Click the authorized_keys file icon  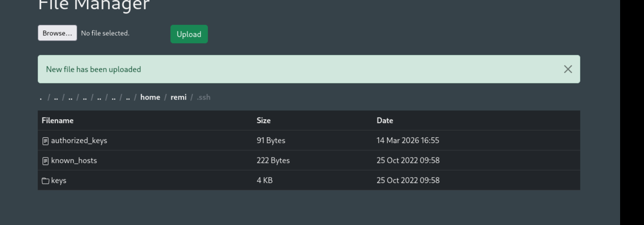[46, 141]
